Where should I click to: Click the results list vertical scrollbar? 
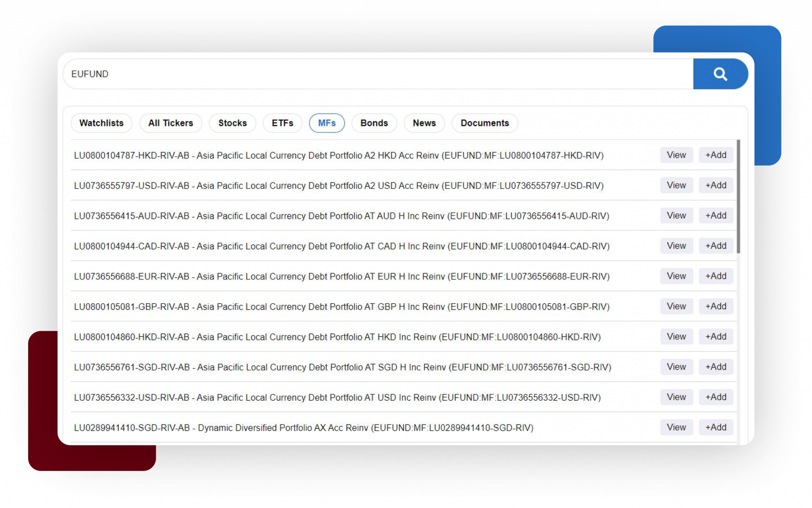(738, 197)
